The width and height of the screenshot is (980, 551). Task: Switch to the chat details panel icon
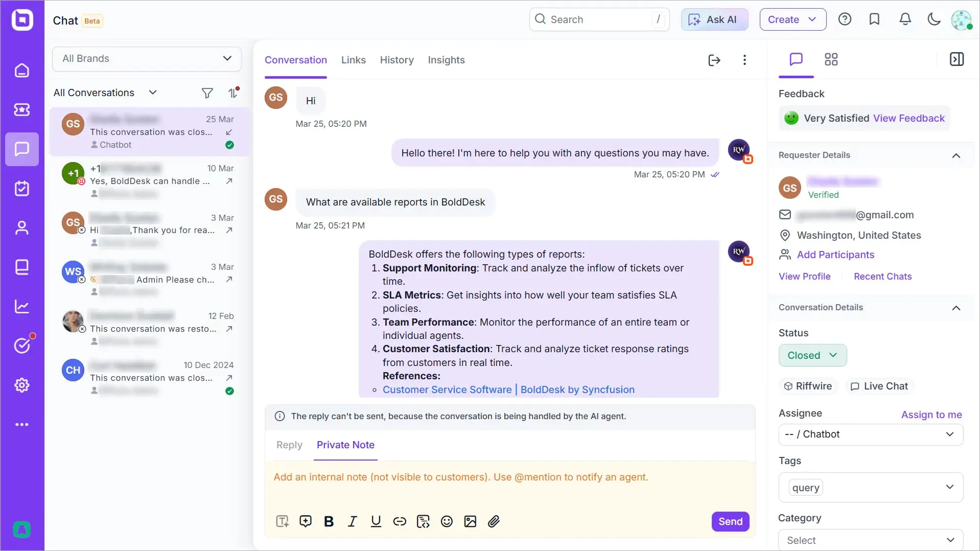pos(796,59)
